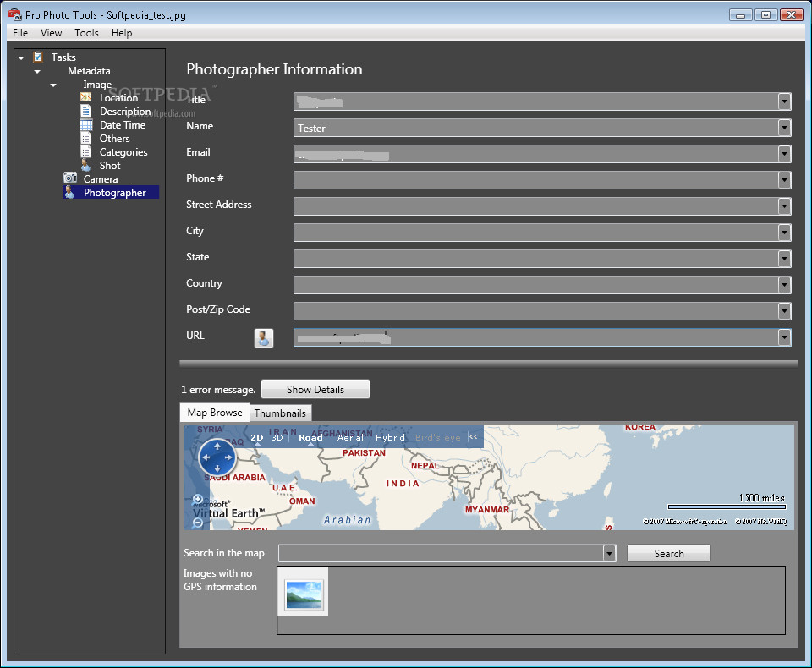Viewport: 812px width, 668px height.
Task: Click the Show Details button
Action: pyautogui.click(x=315, y=390)
